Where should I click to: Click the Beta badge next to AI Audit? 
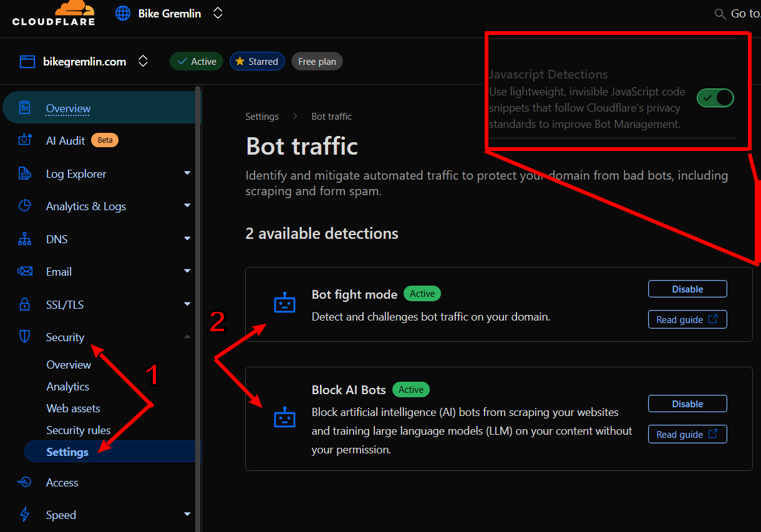[105, 140]
